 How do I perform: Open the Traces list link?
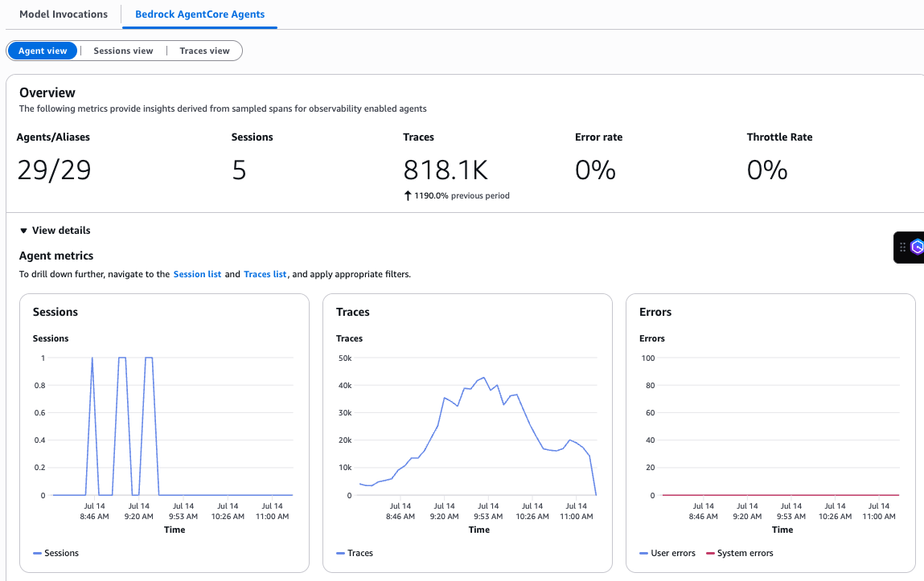click(265, 274)
